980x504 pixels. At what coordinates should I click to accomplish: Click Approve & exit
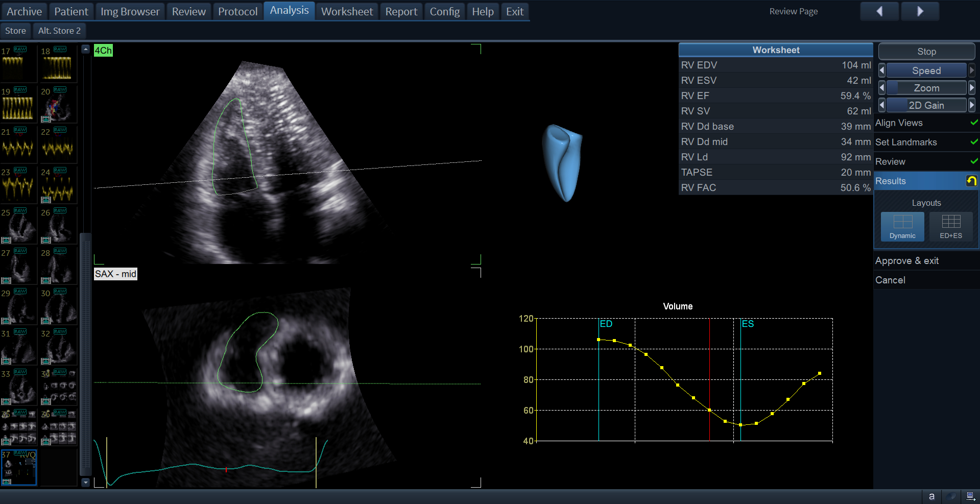point(906,261)
